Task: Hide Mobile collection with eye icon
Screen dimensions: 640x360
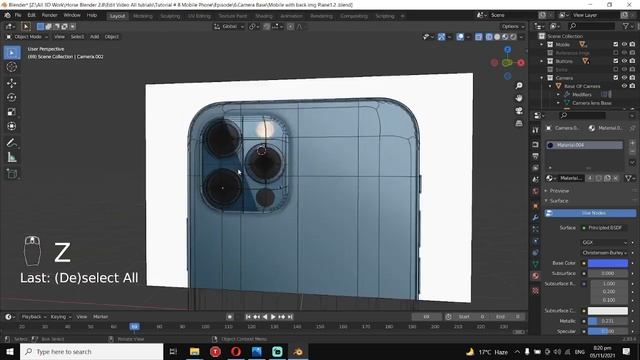Action: (x=624, y=44)
